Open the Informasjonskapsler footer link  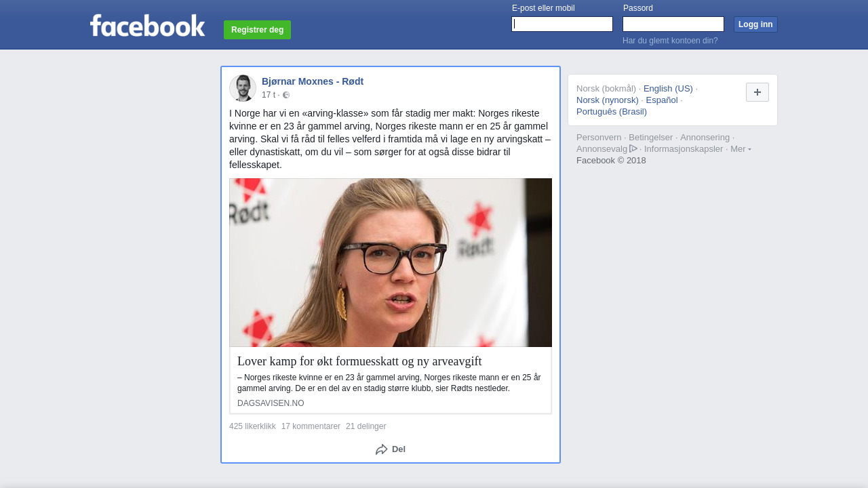[x=684, y=149]
